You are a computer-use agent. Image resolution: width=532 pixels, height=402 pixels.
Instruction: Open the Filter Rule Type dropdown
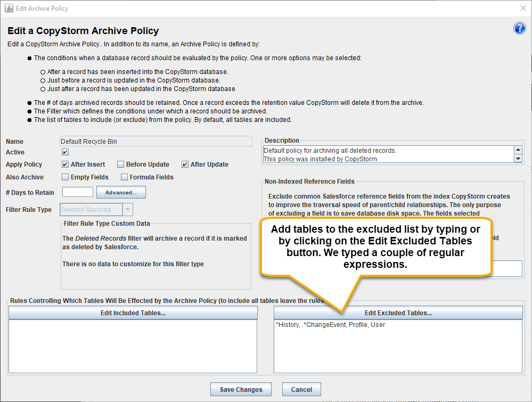[96, 210]
